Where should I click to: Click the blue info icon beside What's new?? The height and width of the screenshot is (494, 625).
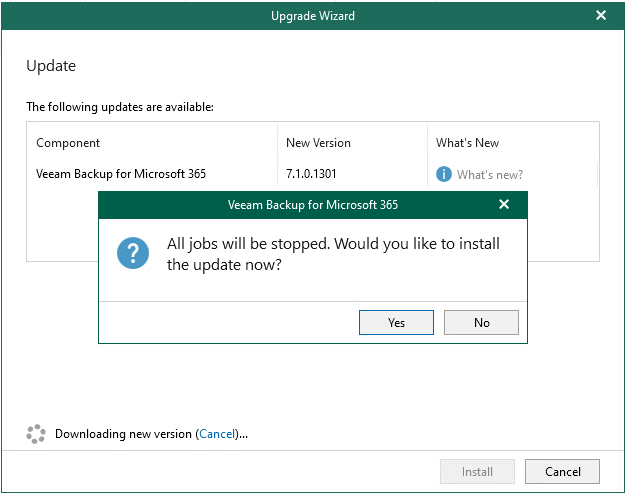tap(443, 174)
